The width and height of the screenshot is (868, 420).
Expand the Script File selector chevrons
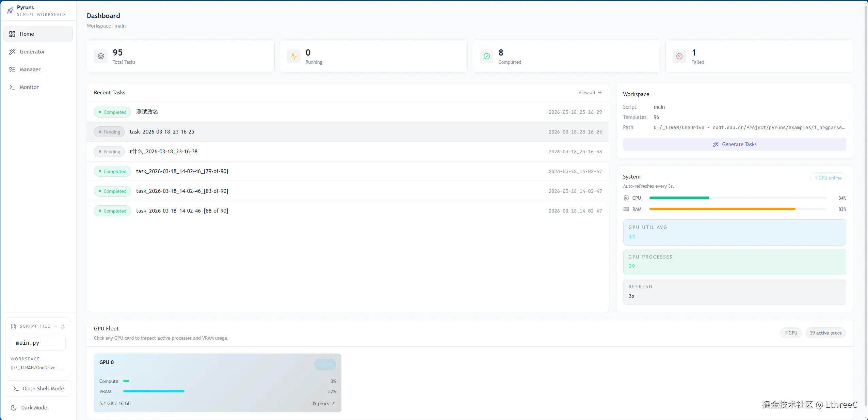pos(63,326)
